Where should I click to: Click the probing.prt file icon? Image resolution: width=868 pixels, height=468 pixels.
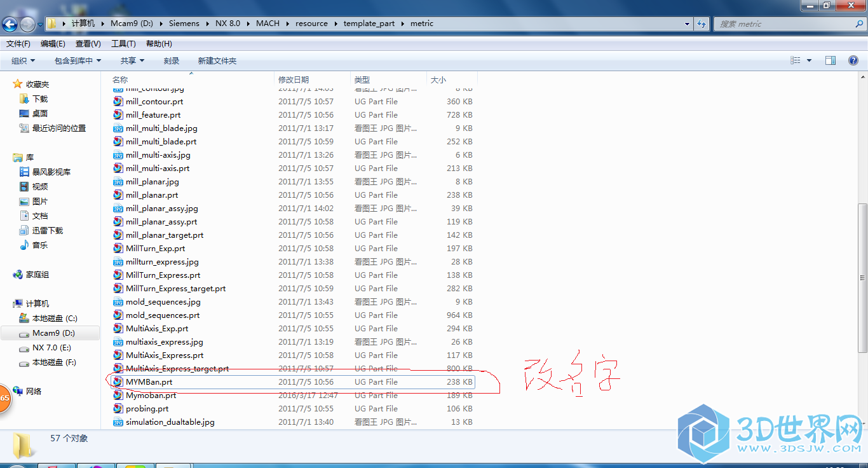118,408
